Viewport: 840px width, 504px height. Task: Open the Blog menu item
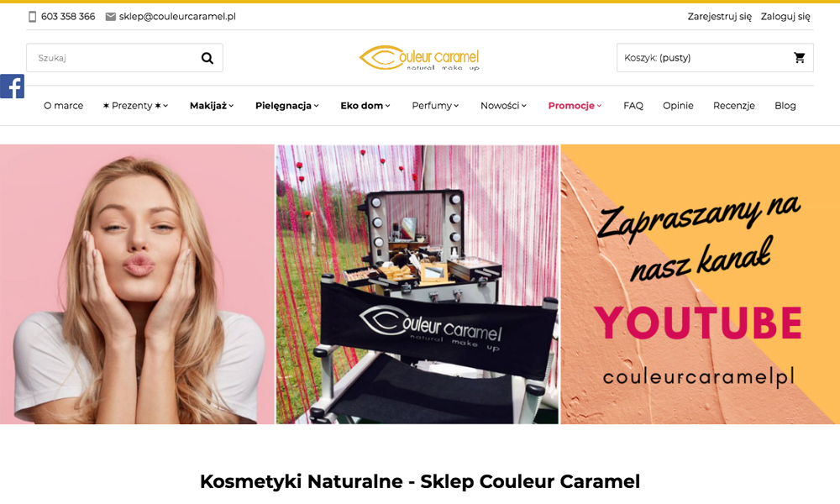tap(785, 106)
